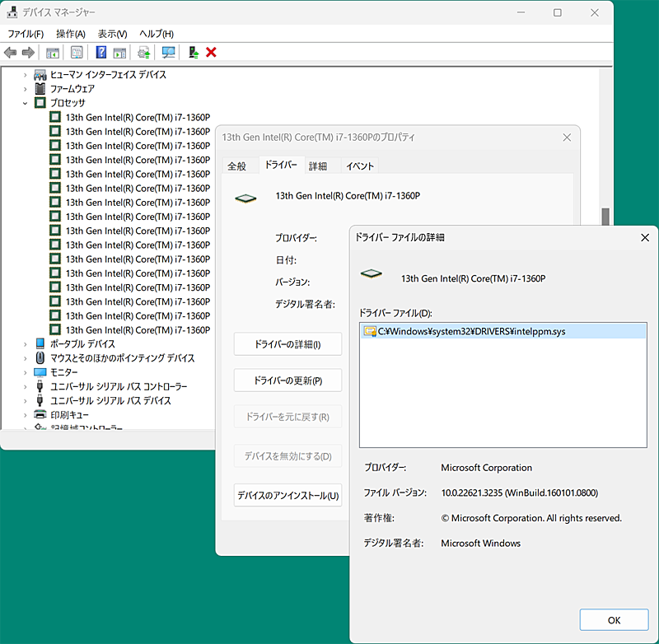Click OK in the driver file details dialog

pyautogui.click(x=614, y=620)
